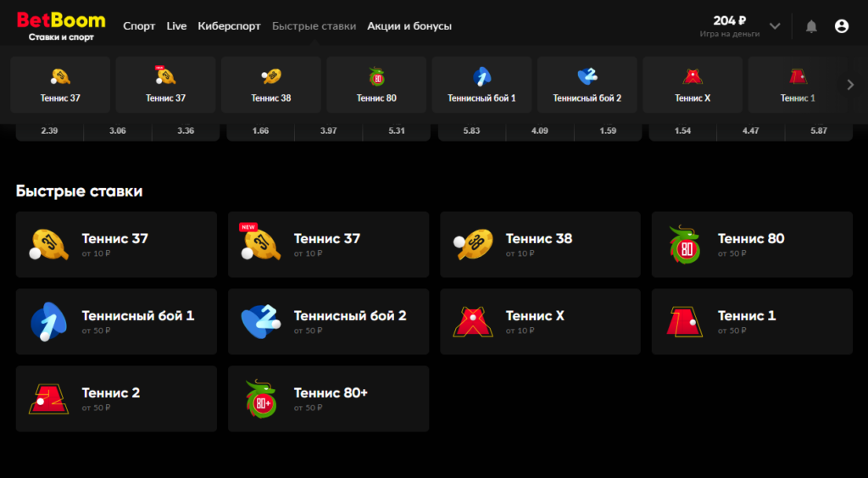Open the Теннис 1 grid card

click(753, 321)
